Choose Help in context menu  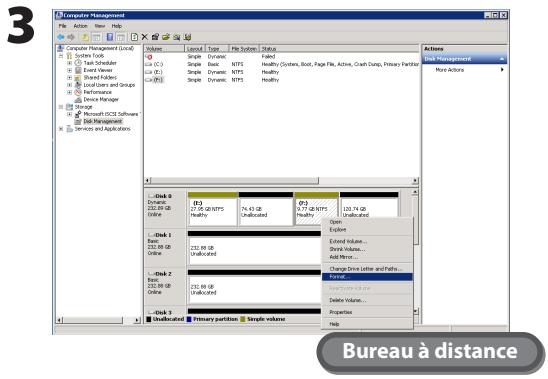[367, 324]
